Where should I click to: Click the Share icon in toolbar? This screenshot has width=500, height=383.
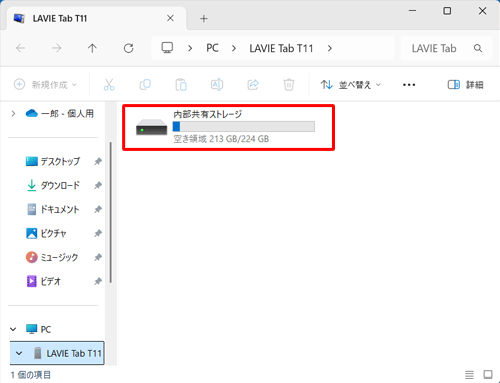[253, 85]
